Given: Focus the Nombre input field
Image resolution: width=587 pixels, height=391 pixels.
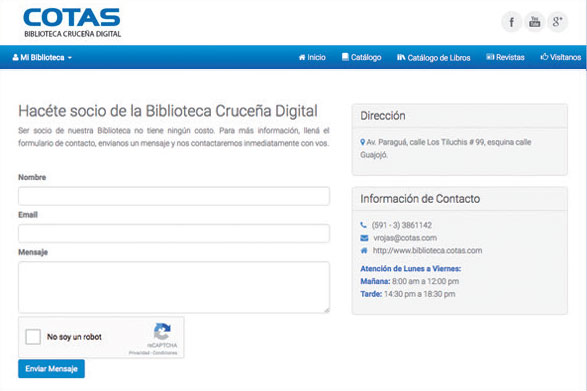Looking at the screenshot, I should (174, 196).
